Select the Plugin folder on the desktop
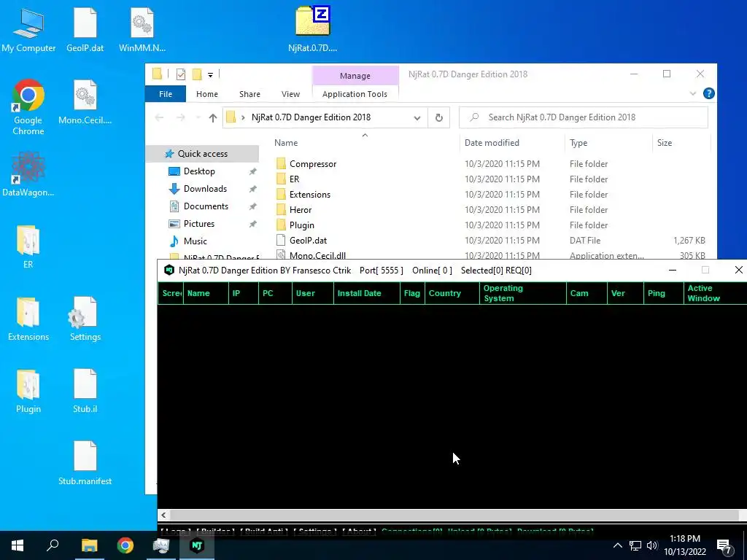 pos(28,391)
